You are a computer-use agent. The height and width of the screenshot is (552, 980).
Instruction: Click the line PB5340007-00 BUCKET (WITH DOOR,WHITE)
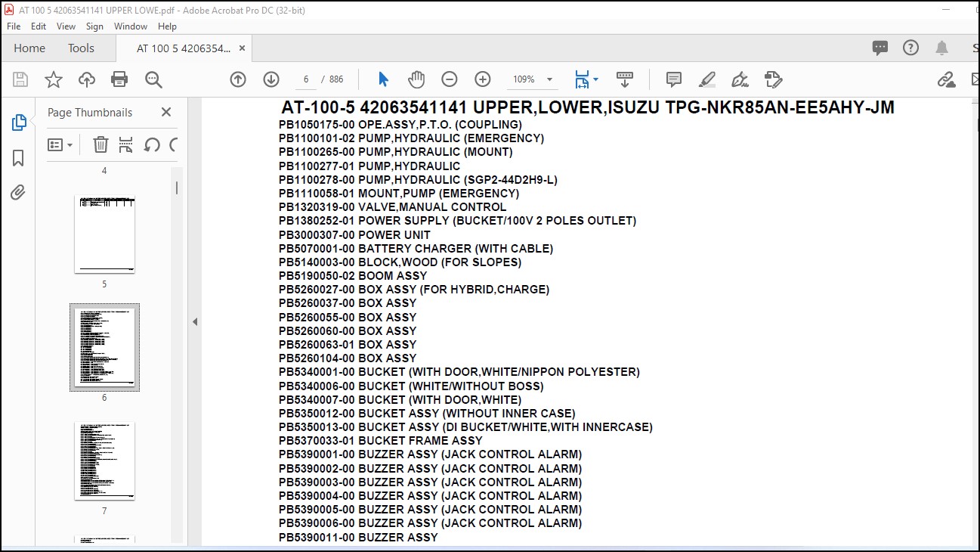[400, 400]
